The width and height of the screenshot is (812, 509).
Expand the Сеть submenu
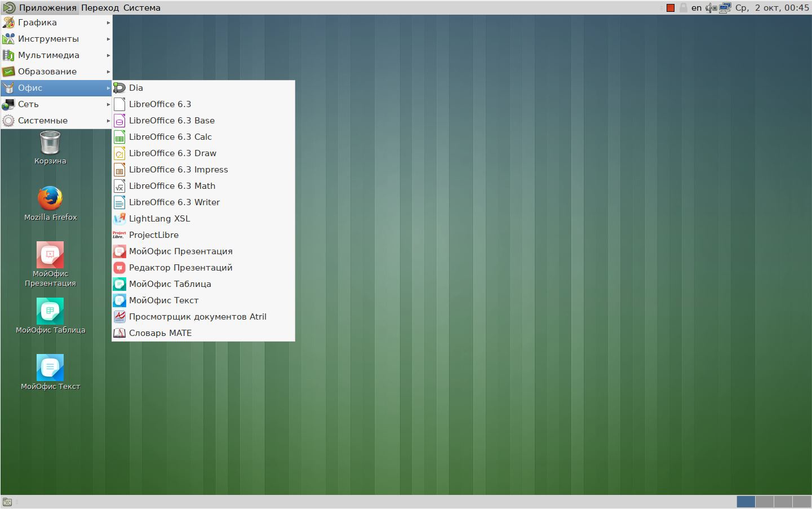tap(56, 104)
